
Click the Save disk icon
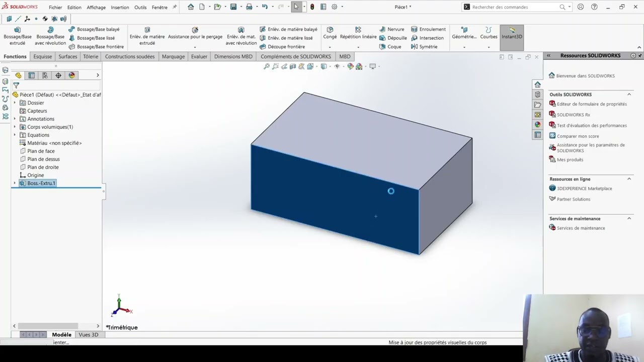[x=233, y=7]
